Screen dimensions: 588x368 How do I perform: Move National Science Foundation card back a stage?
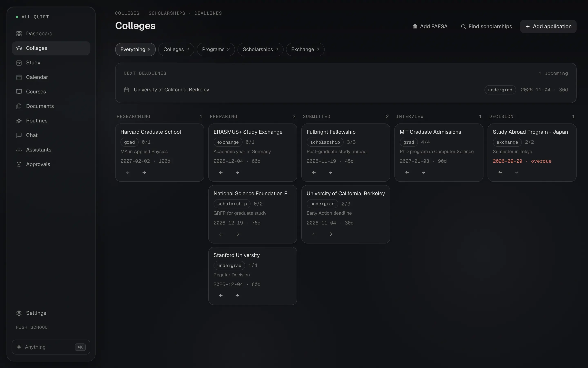(x=221, y=234)
